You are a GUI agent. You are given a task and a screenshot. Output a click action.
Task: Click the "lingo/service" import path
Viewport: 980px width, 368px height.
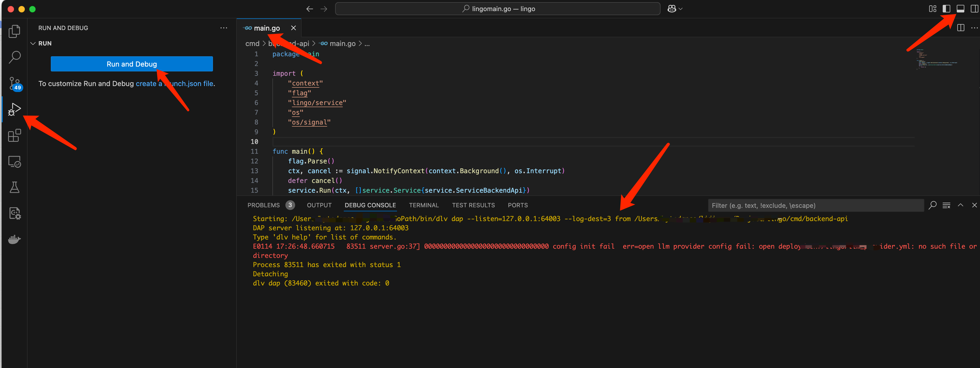317,103
